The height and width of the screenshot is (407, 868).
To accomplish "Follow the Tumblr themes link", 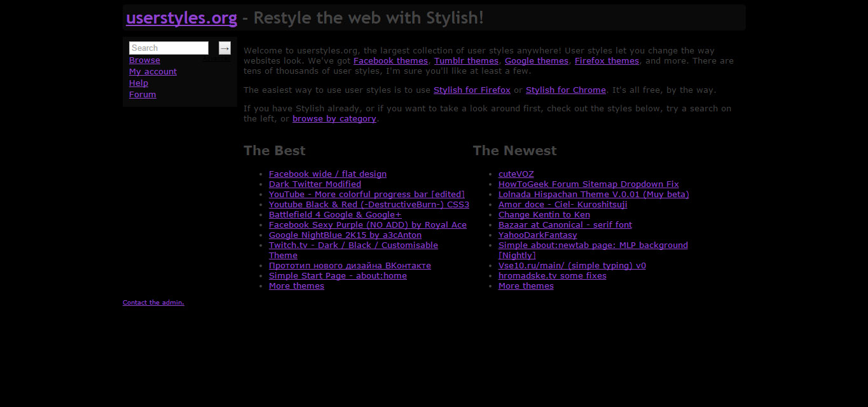I will point(466,61).
